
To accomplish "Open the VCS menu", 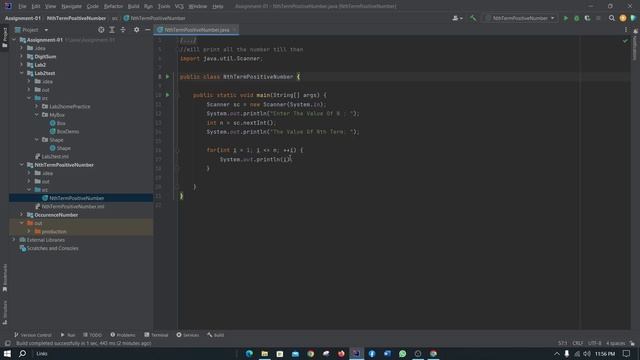I will [179, 6].
